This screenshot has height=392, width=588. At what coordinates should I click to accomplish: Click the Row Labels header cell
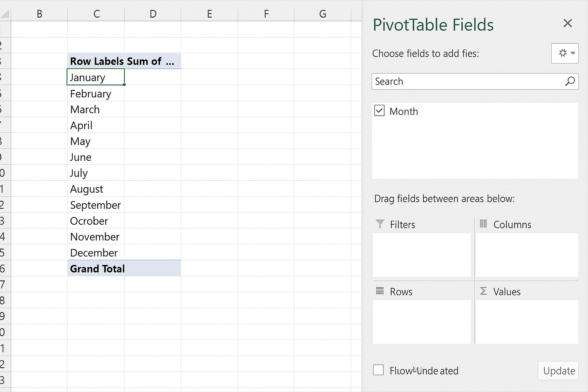click(96, 61)
